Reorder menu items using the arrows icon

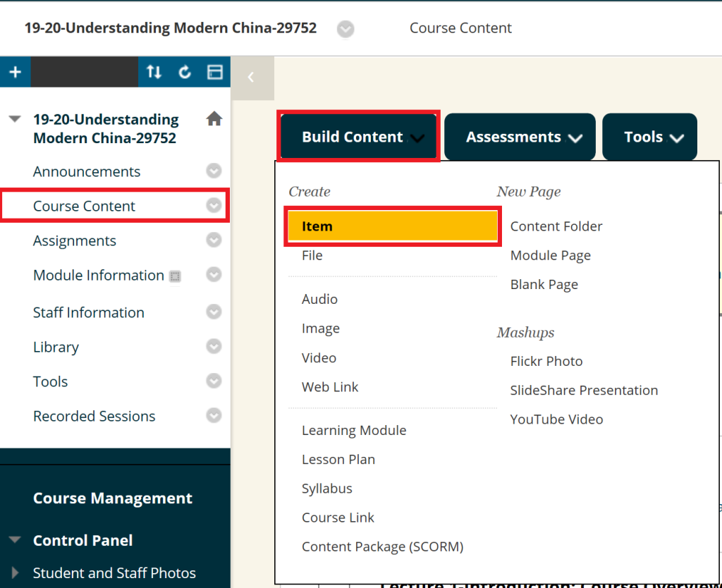click(x=154, y=72)
